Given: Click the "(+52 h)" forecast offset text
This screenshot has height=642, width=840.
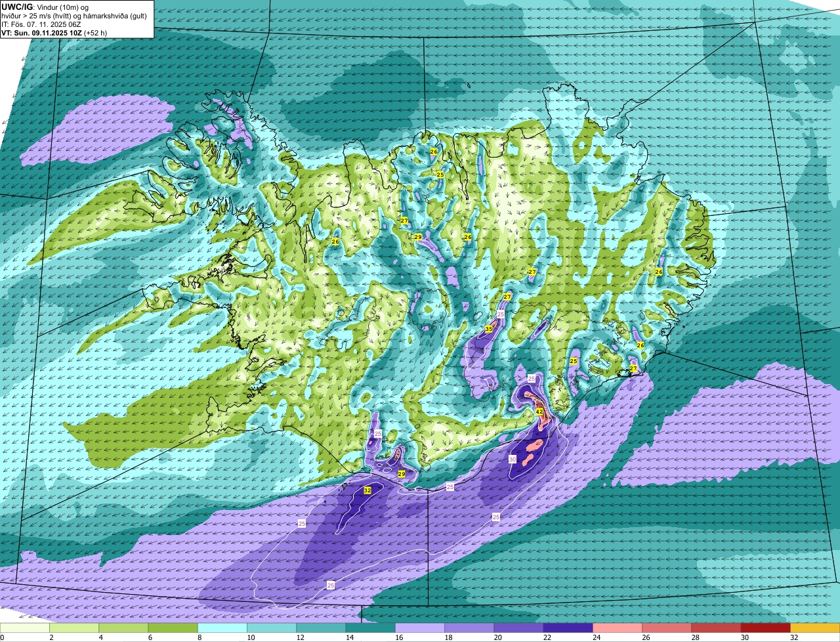Looking at the screenshot, I should [95, 32].
